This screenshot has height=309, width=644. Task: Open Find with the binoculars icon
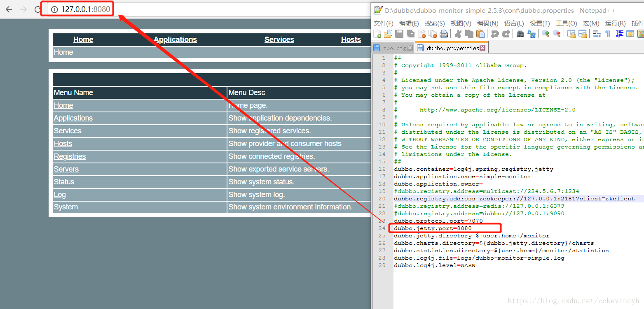(520, 34)
